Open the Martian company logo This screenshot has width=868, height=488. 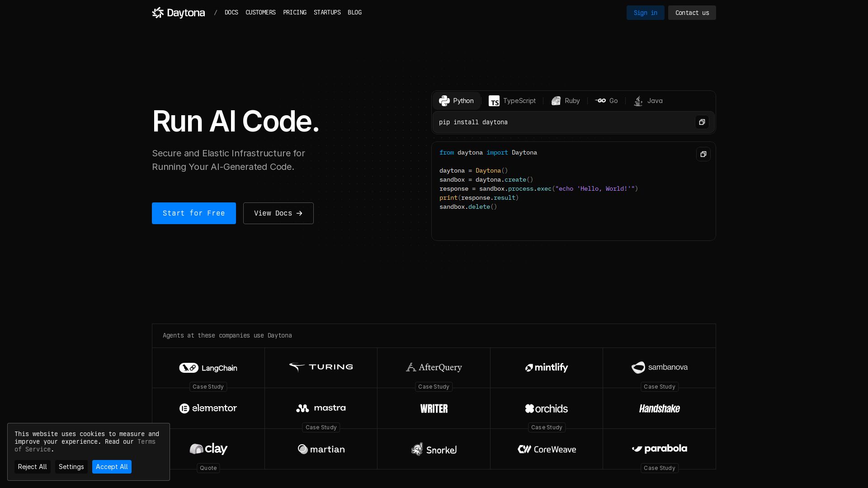point(321,449)
